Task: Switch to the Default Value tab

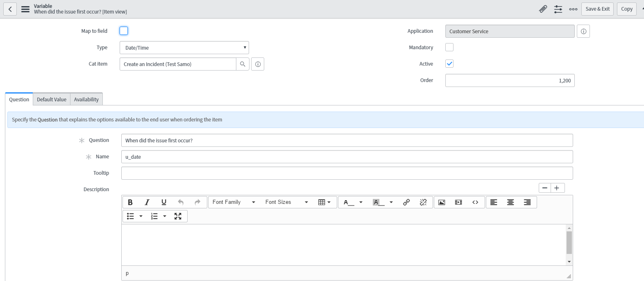Action: [52, 99]
